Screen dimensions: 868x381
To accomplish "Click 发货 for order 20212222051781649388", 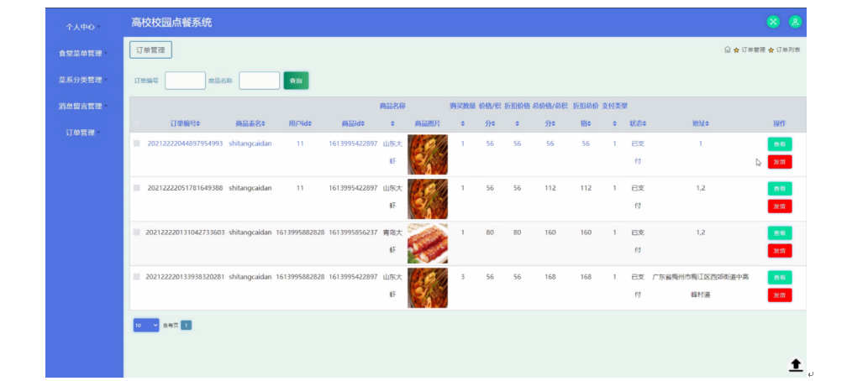I will [780, 206].
